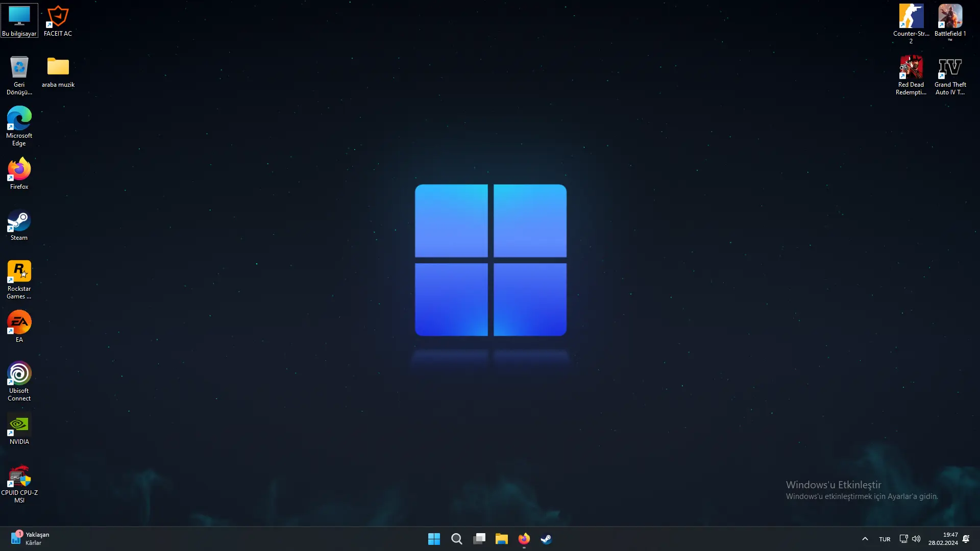Select the CPUID CPU-Z MSI shortcut

tap(19, 484)
